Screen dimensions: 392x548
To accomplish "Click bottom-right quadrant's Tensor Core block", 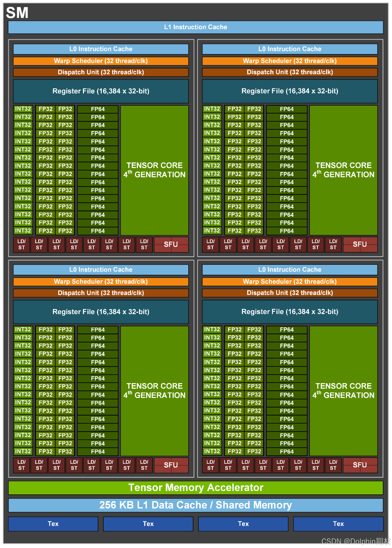I will 343,391.
